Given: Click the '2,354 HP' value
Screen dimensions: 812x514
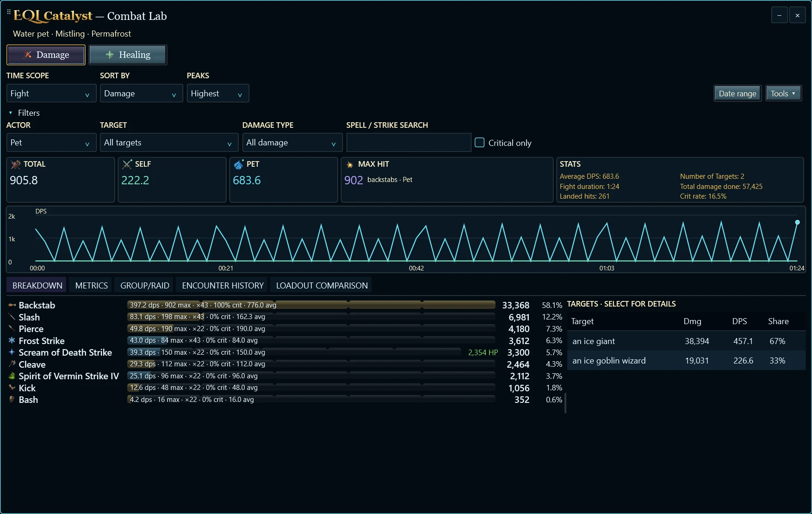Looking at the screenshot, I should coord(483,352).
